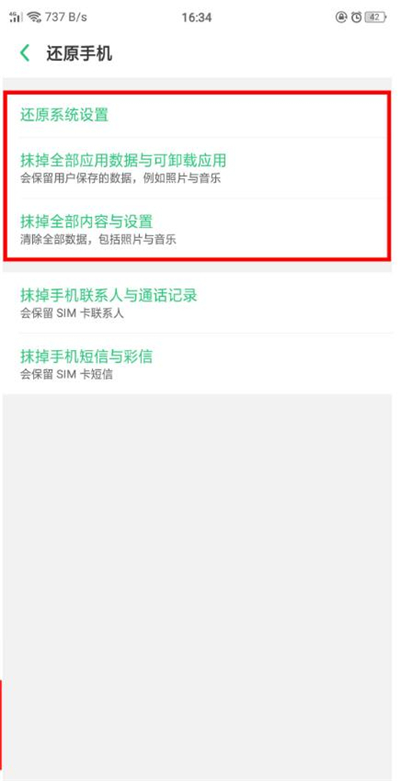The image size is (400, 781).
Task: Tap the 737 B/s network speed indicator
Action: 66,17
